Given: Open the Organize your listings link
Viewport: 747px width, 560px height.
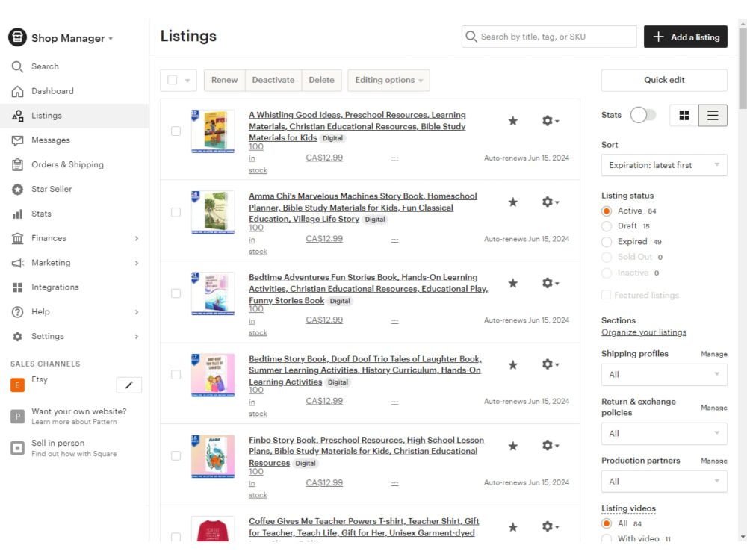Looking at the screenshot, I should pyautogui.click(x=644, y=332).
